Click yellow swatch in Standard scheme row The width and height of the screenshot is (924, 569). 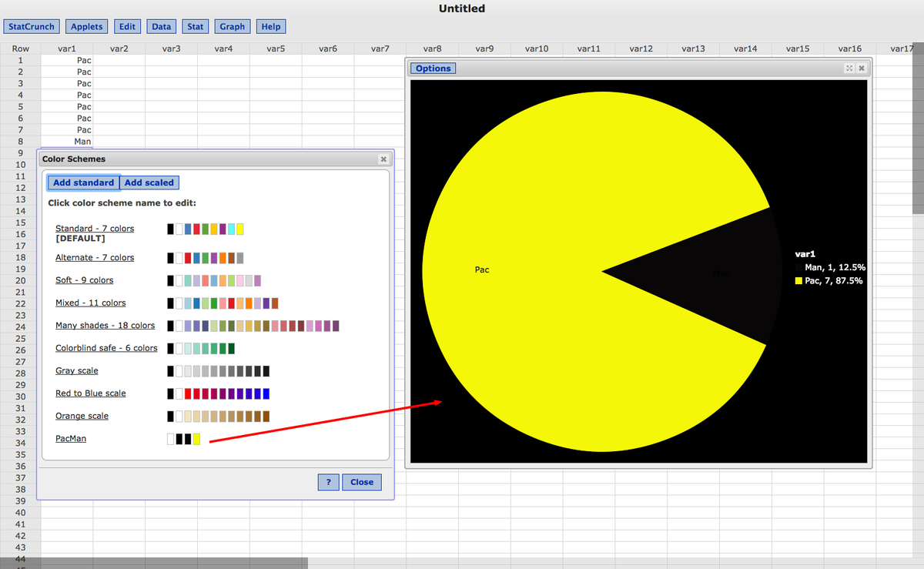240,229
